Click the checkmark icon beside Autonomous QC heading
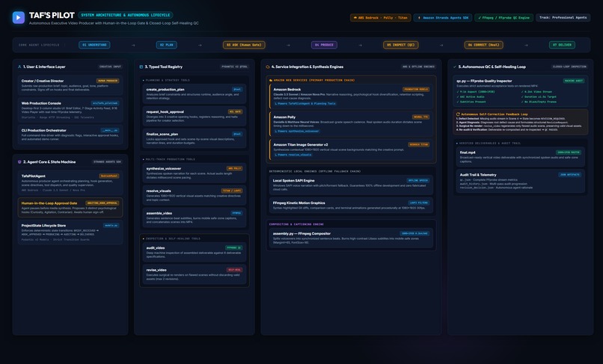This screenshot has height=364, width=603. [455, 67]
